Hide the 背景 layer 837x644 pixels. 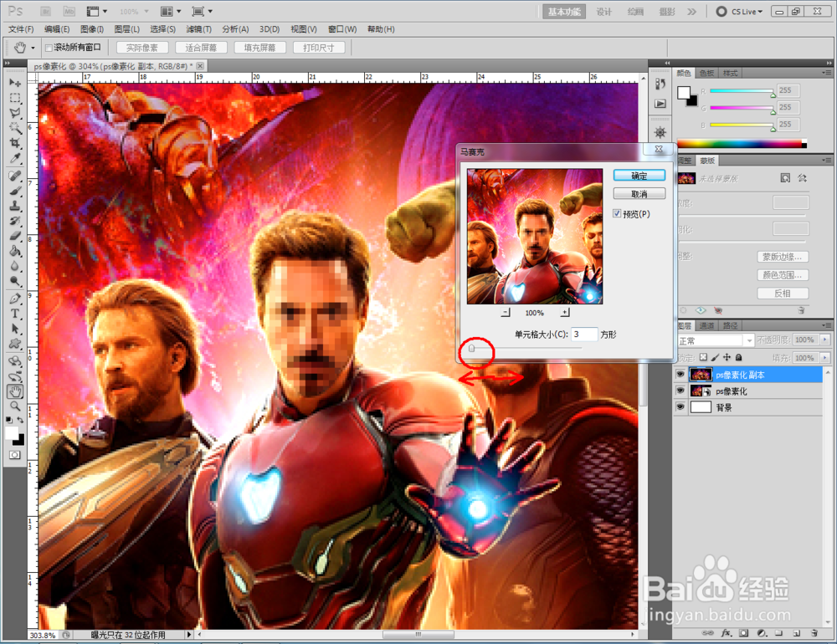[680, 406]
